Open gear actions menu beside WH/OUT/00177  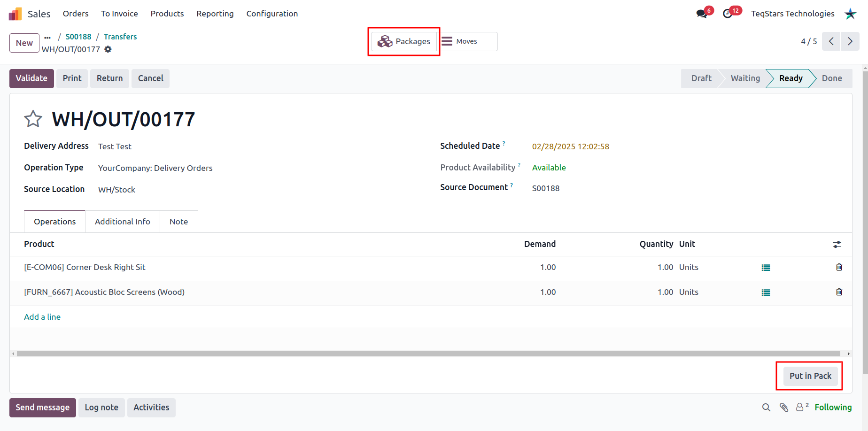click(x=108, y=49)
